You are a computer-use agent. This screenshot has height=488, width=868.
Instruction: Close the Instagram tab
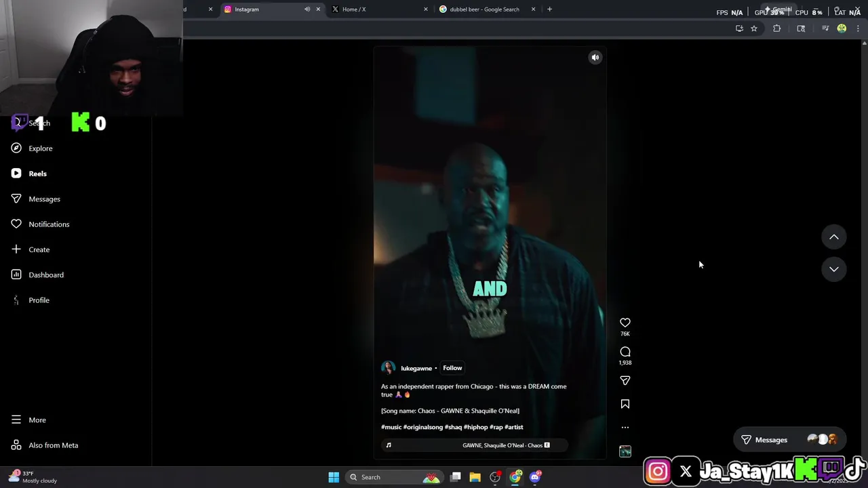(318, 9)
